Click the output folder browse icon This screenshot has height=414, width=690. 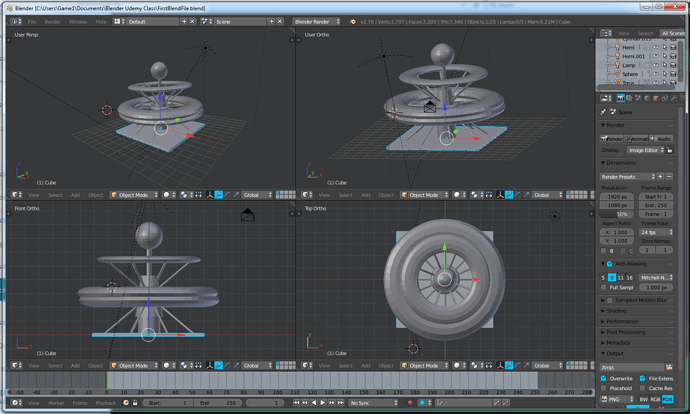(x=669, y=367)
